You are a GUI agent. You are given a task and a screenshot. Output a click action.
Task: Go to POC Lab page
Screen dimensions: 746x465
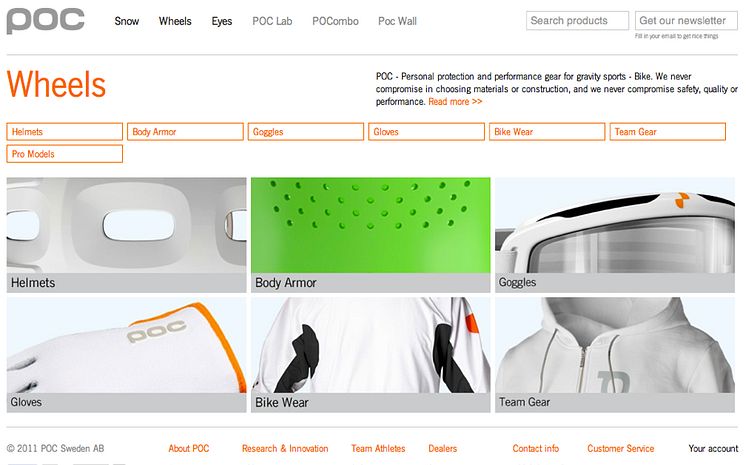click(272, 21)
